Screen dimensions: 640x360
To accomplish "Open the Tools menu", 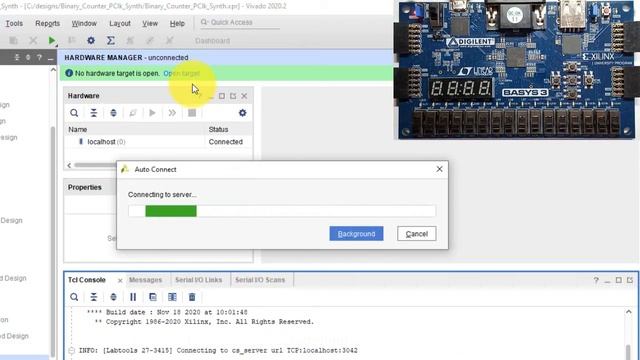I will 14,23.
